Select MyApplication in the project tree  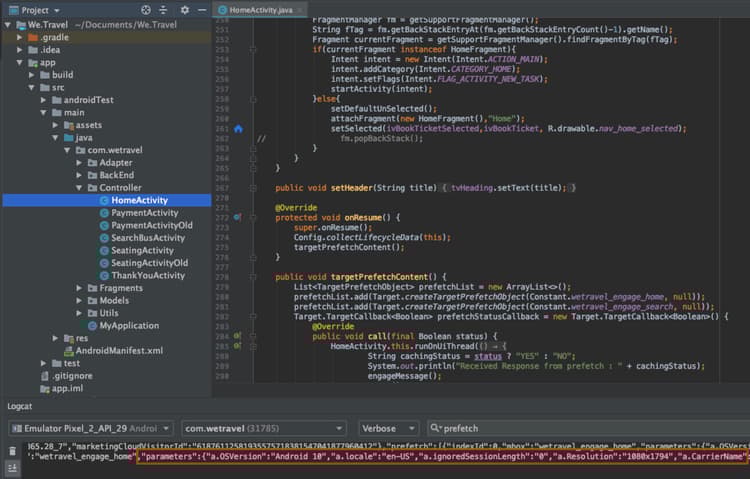tap(128, 326)
